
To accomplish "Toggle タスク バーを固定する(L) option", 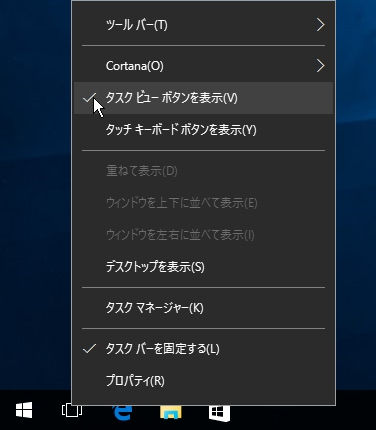I will point(203,349).
